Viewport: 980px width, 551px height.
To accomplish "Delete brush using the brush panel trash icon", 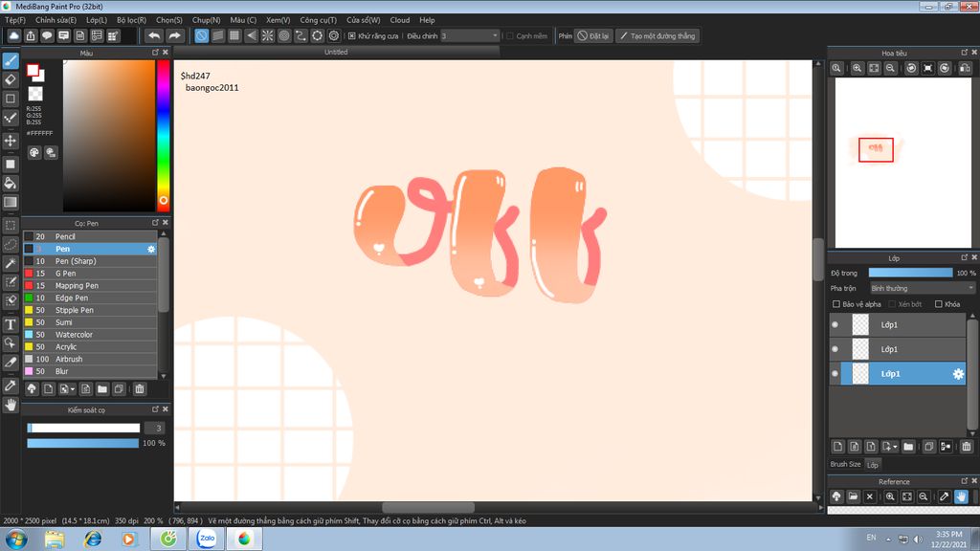I will [140, 389].
